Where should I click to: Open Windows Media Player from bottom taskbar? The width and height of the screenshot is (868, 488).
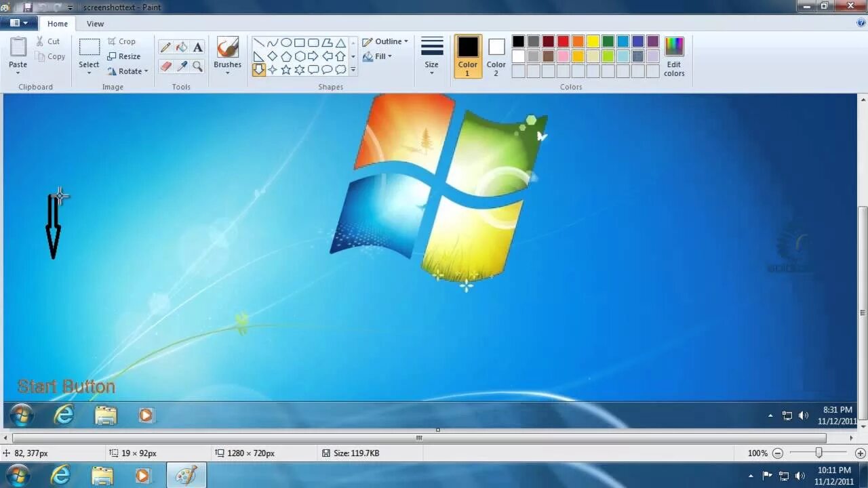pos(142,476)
